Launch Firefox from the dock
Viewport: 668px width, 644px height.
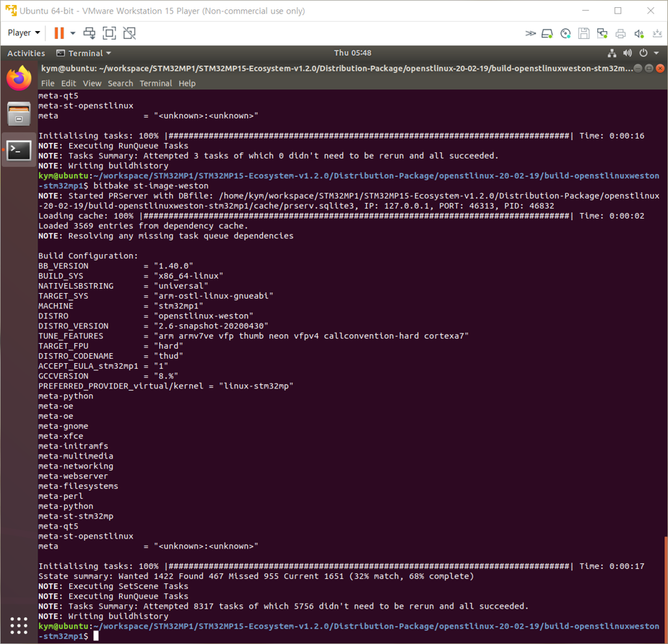(x=19, y=78)
